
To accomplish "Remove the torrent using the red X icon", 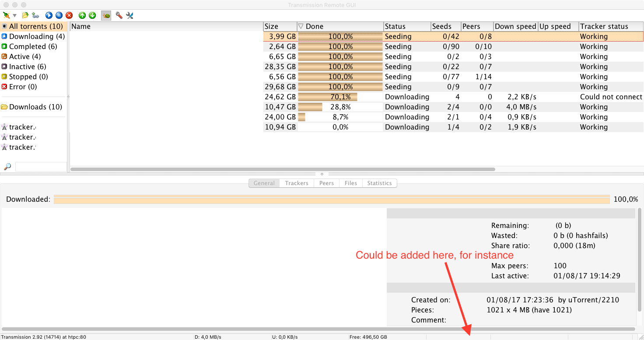I will pyautogui.click(x=69, y=15).
